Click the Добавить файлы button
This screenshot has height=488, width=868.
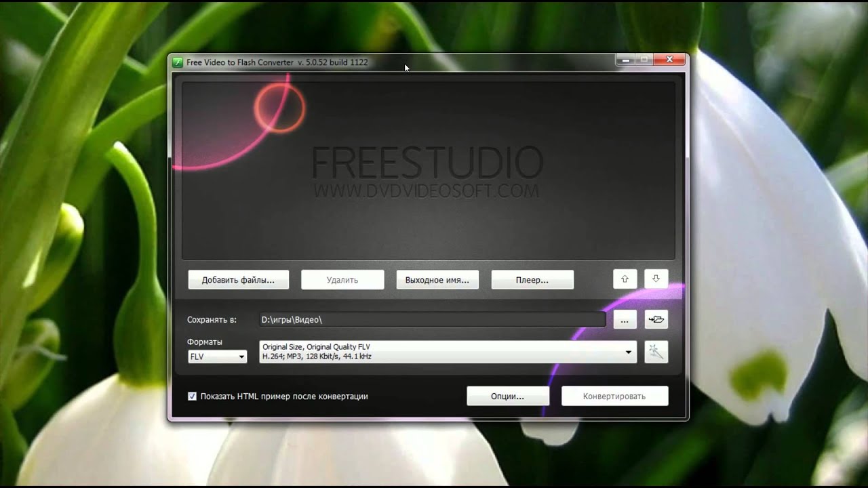(x=238, y=280)
